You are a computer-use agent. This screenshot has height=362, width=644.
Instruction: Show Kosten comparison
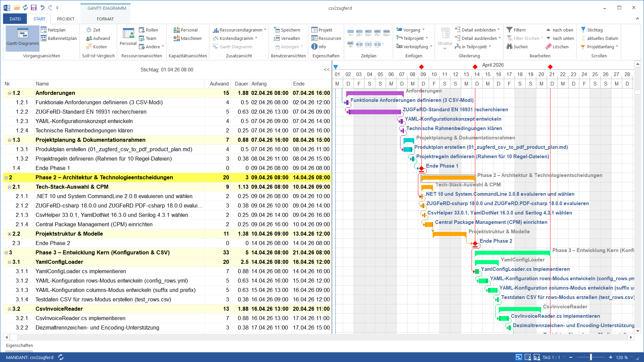(x=96, y=47)
